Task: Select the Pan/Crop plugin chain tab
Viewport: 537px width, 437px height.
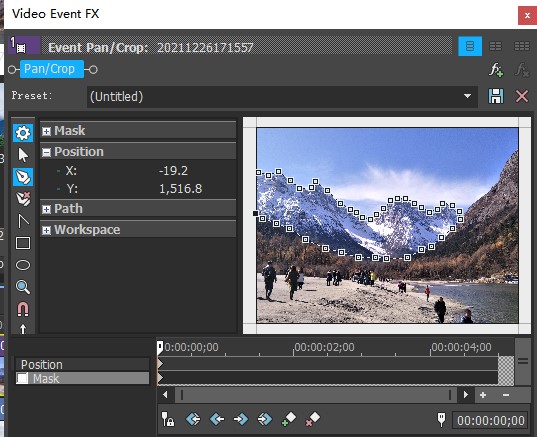Action: coord(52,69)
